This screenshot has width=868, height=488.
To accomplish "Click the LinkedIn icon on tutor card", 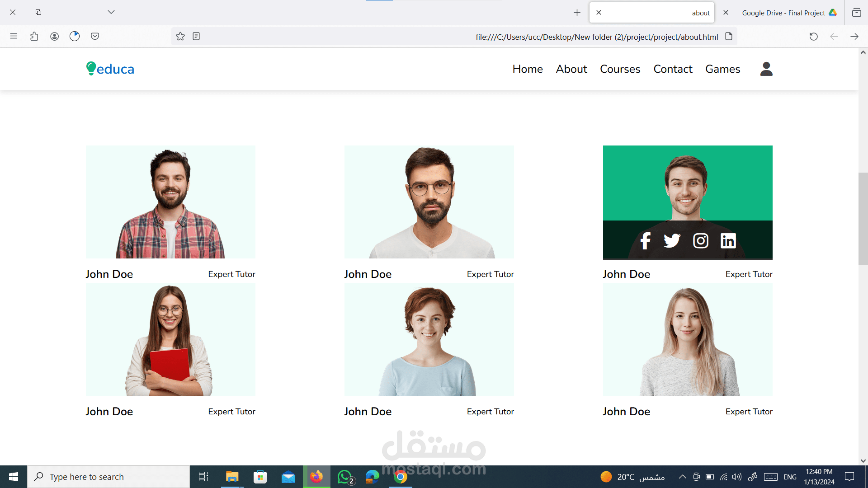I will click(728, 241).
